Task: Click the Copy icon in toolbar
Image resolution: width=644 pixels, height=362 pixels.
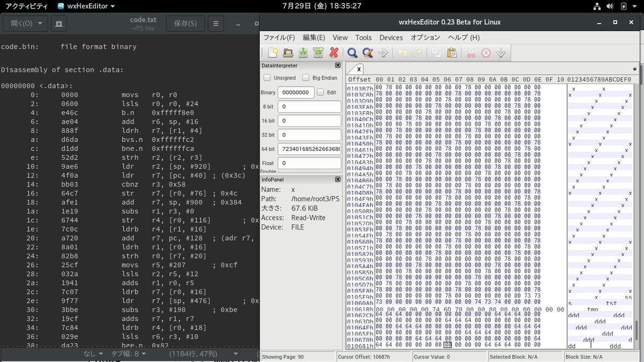Action: tap(436, 53)
